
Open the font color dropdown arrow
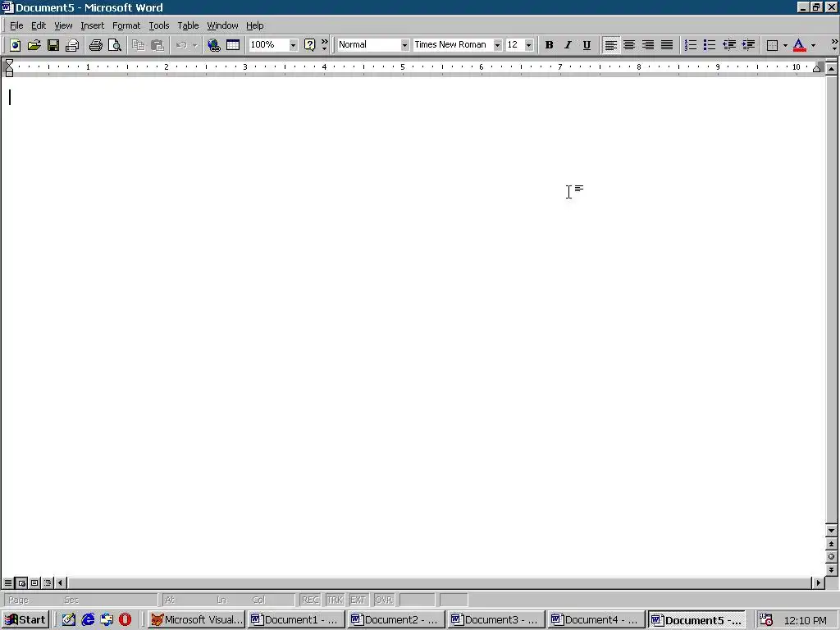pyautogui.click(x=813, y=45)
